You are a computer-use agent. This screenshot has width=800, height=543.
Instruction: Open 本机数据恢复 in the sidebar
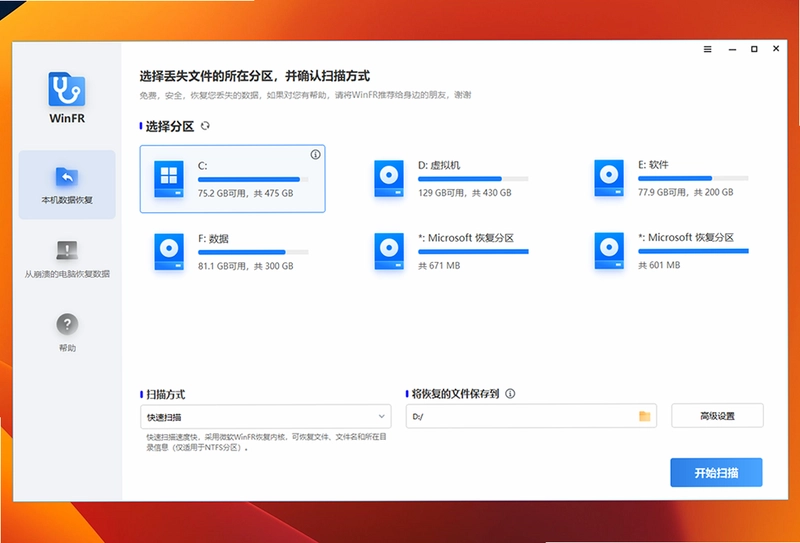coord(67,185)
